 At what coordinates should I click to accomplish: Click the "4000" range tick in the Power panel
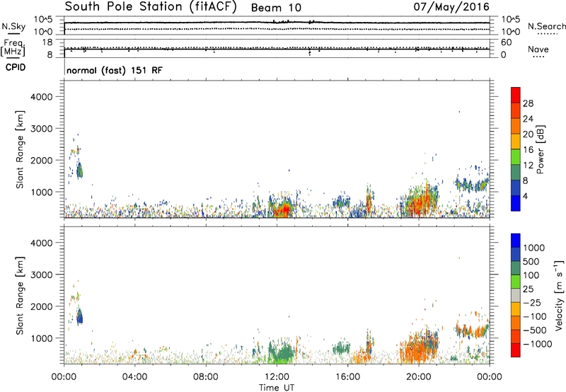[x=41, y=97]
